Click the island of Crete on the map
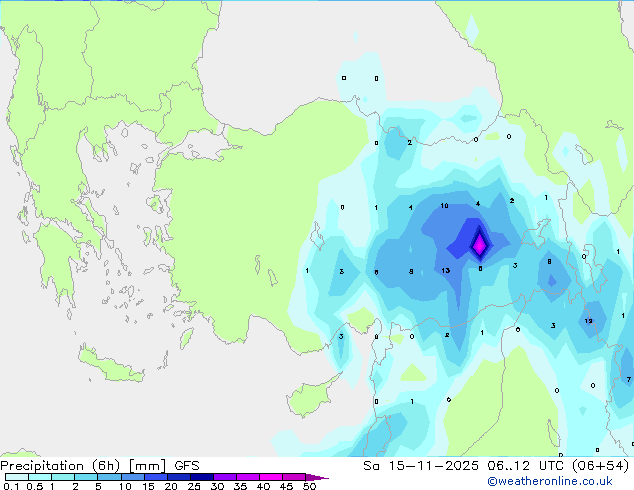Image resolution: width=634 pixels, height=490 pixels. pos(111,365)
